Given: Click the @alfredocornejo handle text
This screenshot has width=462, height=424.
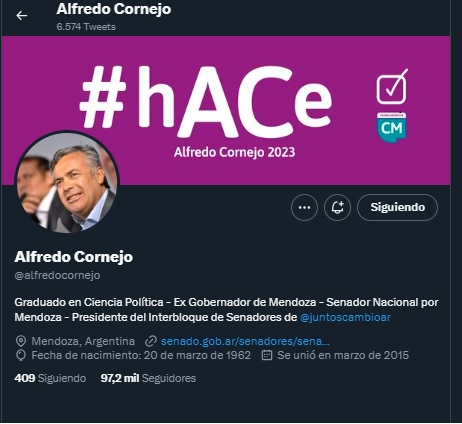Looking at the screenshot, I should pyautogui.click(x=57, y=275).
